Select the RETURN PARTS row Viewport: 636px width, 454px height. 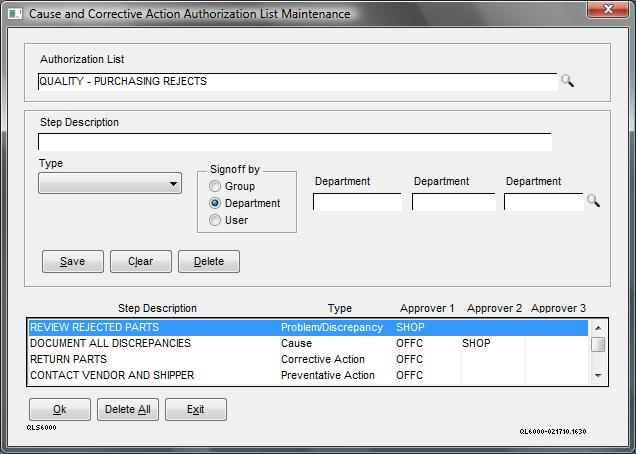(308, 359)
